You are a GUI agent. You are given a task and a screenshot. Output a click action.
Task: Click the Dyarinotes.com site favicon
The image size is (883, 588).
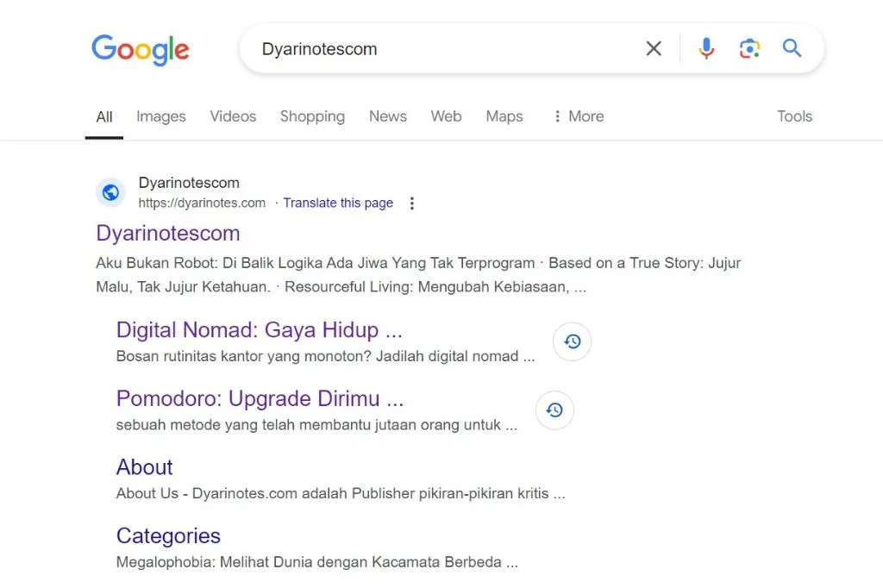pos(110,192)
